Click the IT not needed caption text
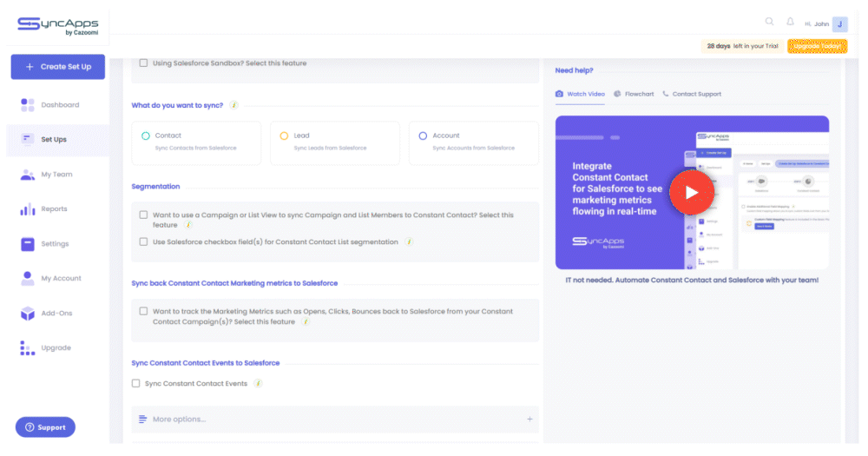The width and height of the screenshot is (868, 456). tap(692, 281)
